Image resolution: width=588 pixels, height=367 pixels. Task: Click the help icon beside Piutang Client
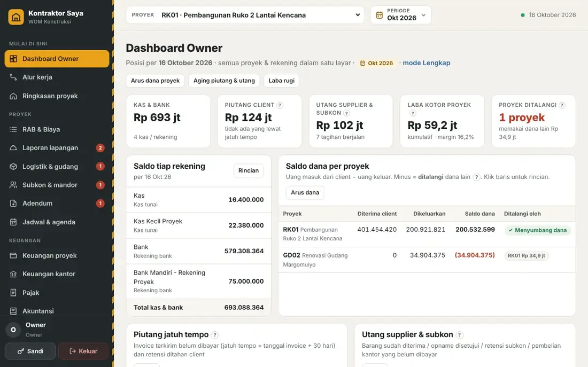[280, 105]
